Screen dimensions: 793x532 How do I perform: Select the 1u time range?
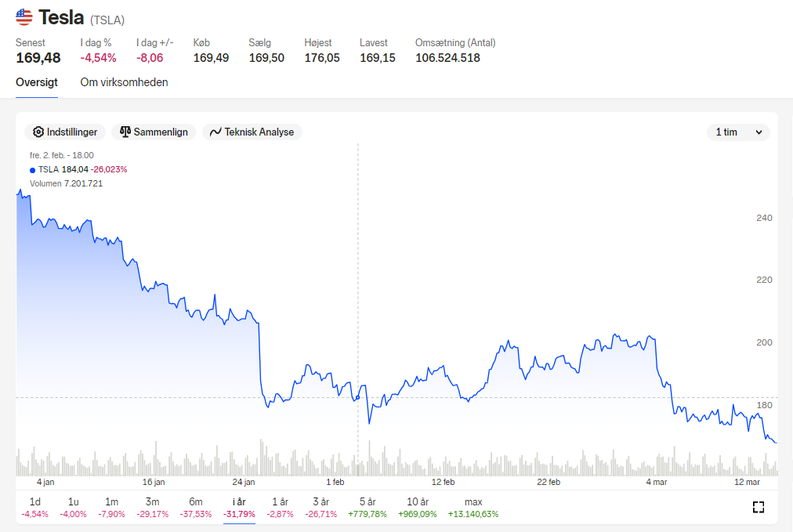point(74,508)
